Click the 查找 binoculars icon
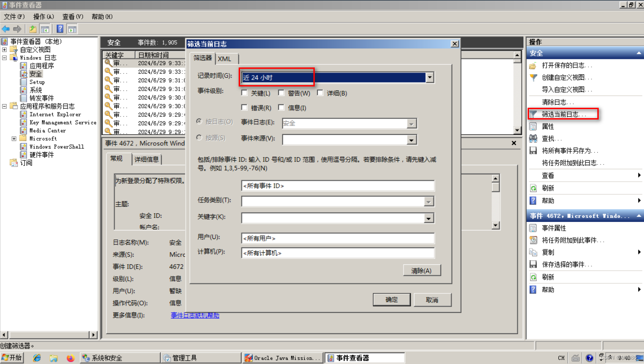 coord(533,139)
